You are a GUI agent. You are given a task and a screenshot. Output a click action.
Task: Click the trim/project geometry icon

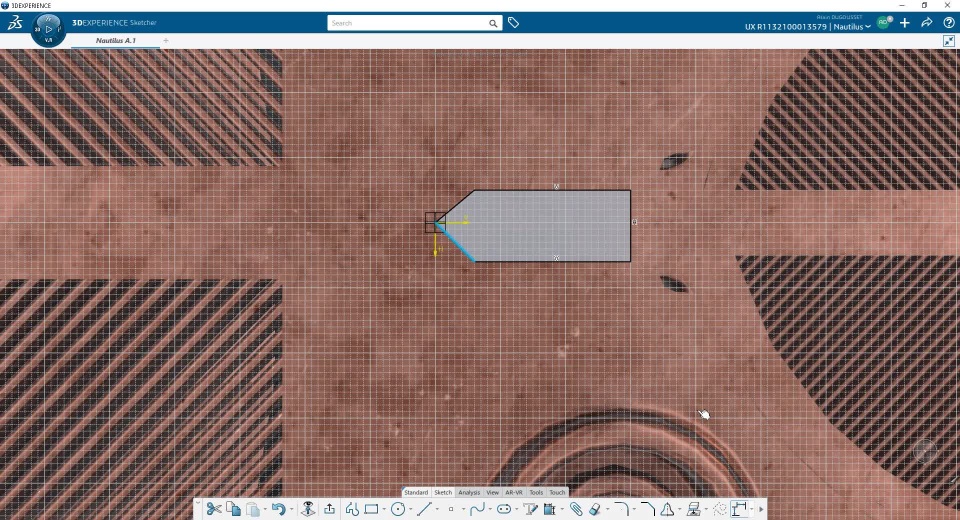549,509
